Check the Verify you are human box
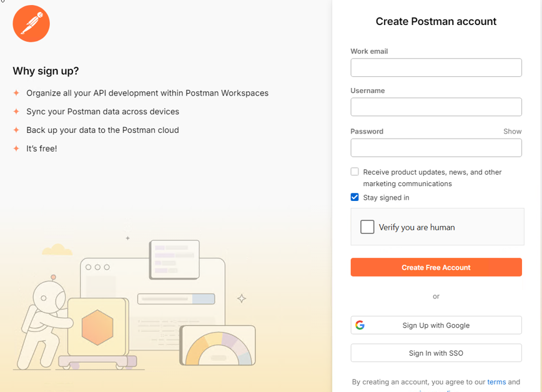The height and width of the screenshot is (392, 542). pyautogui.click(x=367, y=227)
